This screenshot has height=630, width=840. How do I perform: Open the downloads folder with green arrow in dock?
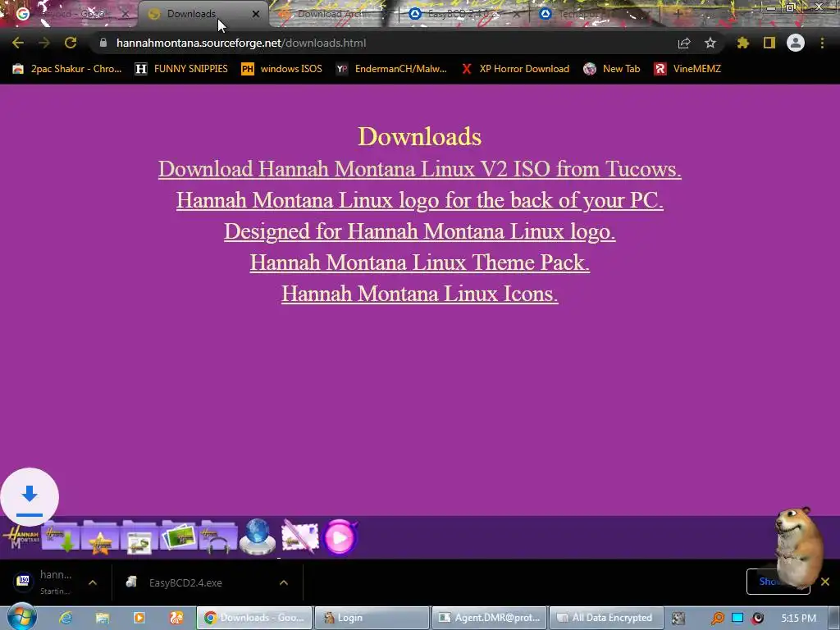[61, 536]
